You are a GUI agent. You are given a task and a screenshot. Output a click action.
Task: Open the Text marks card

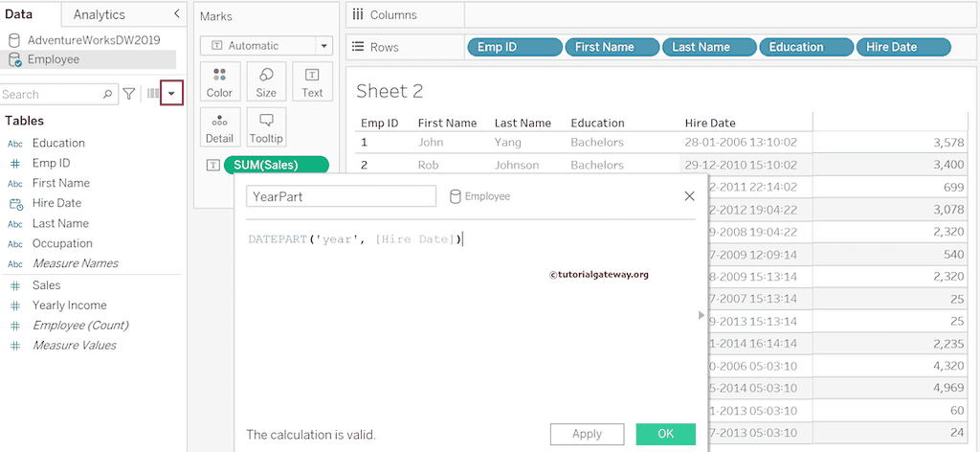[312, 81]
